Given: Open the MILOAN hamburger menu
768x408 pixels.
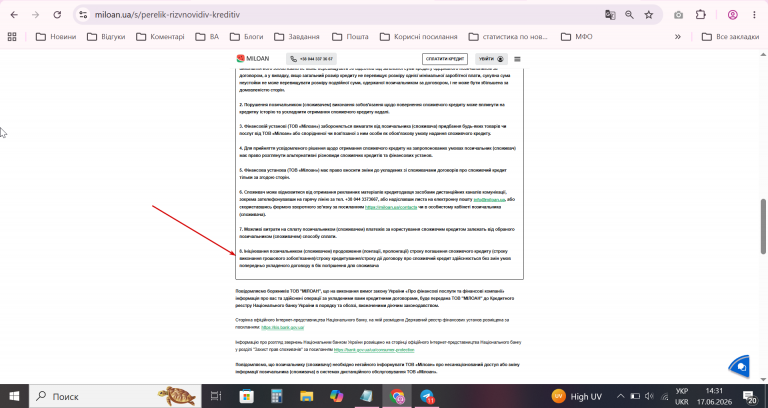Looking at the screenshot, I should [517, 59].
